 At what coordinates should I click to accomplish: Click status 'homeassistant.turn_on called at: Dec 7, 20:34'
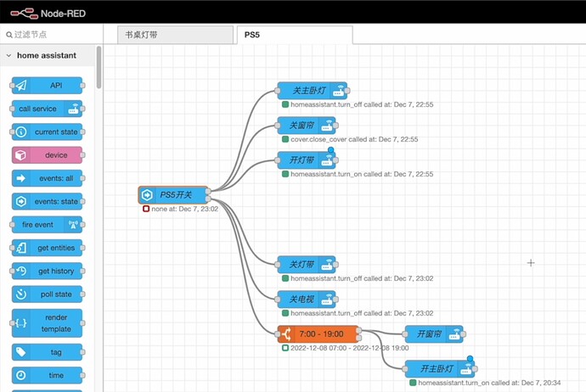pyautogui.click(x=489, y=383)
